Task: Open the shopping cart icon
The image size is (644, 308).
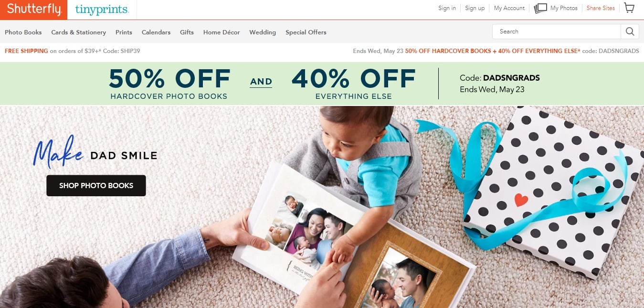Action: 629,8
